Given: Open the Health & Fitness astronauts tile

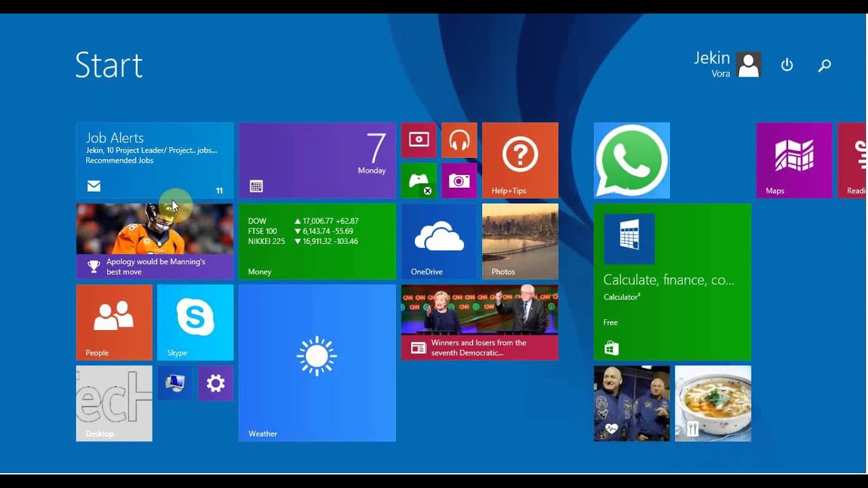Looking at the screenshot, I should (632, 404).
